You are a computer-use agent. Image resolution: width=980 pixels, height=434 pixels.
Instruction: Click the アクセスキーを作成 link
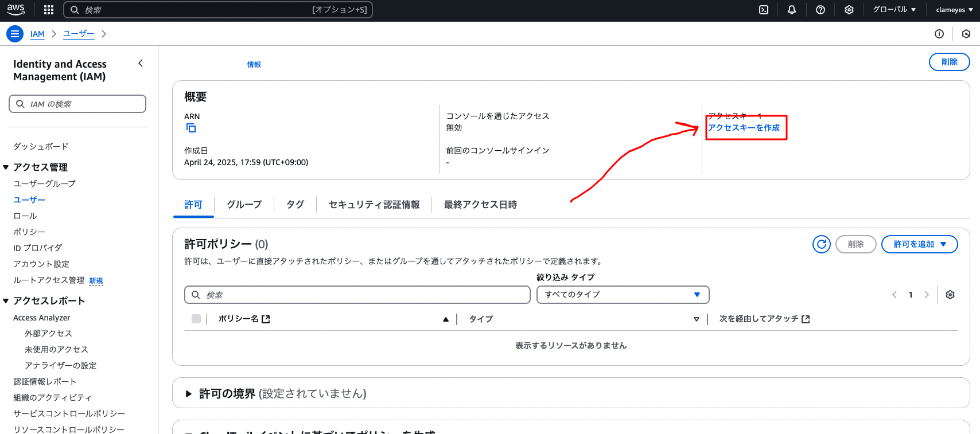pos(744,128)
